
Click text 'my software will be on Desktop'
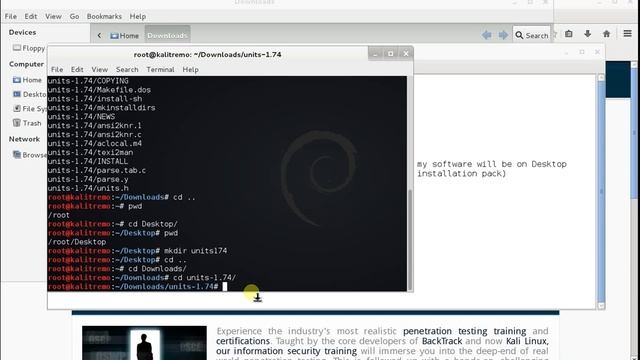[x=491, y=164]
